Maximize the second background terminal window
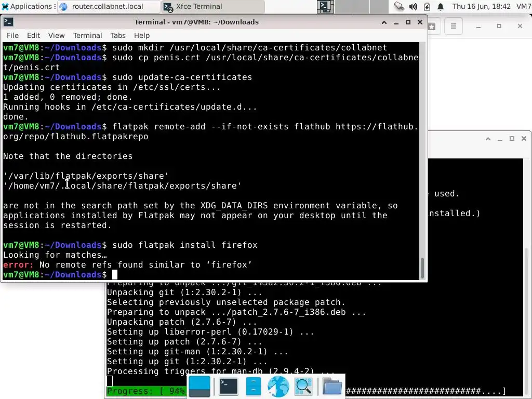Viewport: 532px width, 399px height. 512,139
